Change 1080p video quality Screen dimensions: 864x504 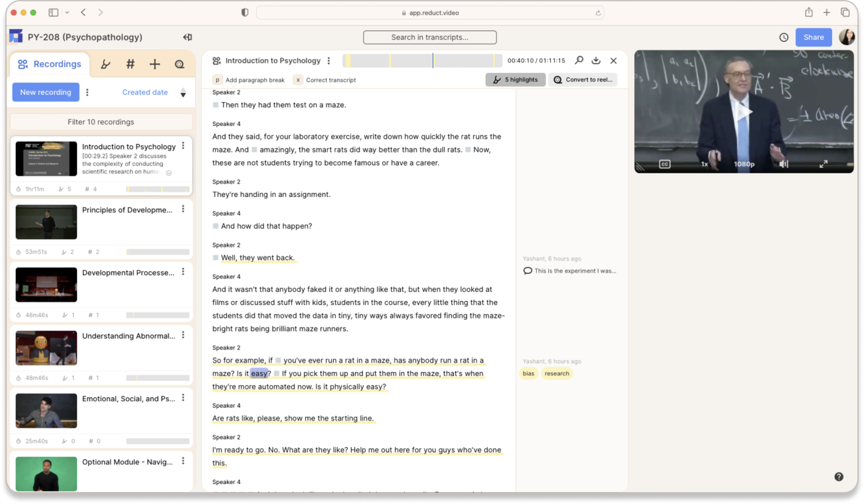click(x=744, y=164)
